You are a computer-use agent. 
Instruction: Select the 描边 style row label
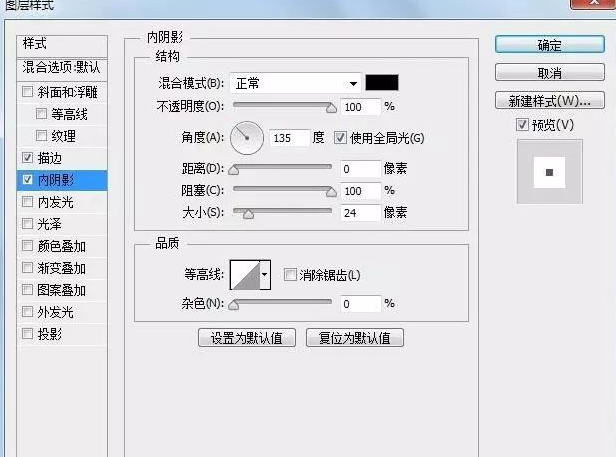coord(50,158)
